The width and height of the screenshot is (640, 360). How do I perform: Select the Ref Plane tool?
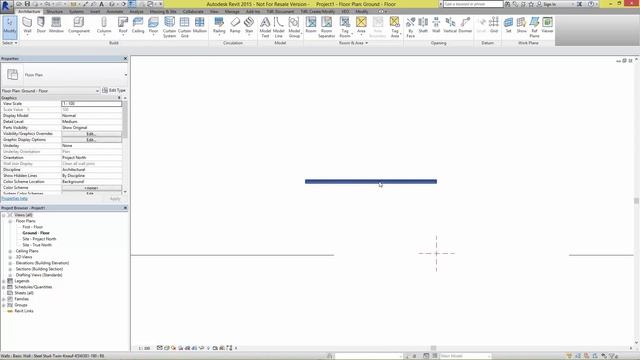(534, 27)
